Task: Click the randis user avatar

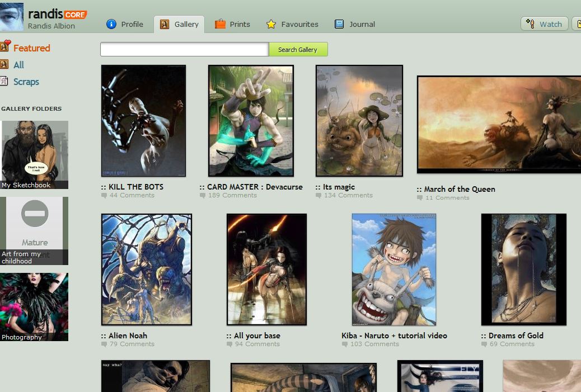Action: click(x=12, y=17)
